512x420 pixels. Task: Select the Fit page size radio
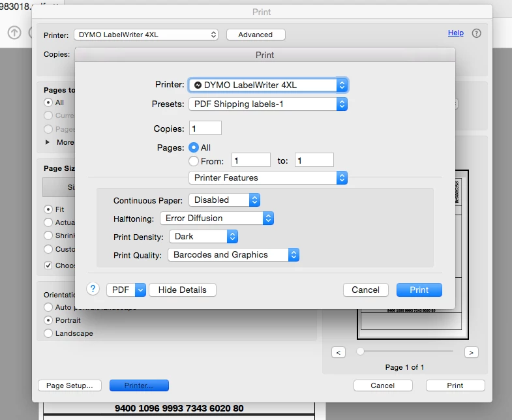click(48, 209)
